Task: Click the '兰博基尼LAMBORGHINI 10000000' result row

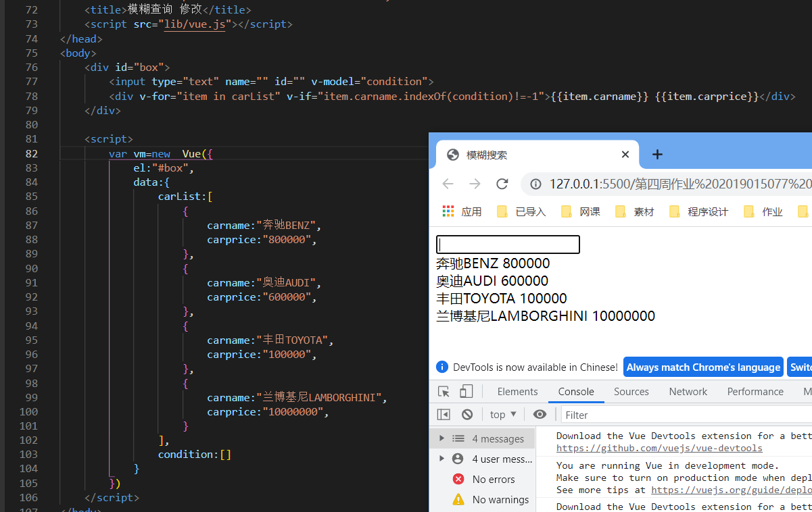Action: pyautogui.click(x=546, y=316)
